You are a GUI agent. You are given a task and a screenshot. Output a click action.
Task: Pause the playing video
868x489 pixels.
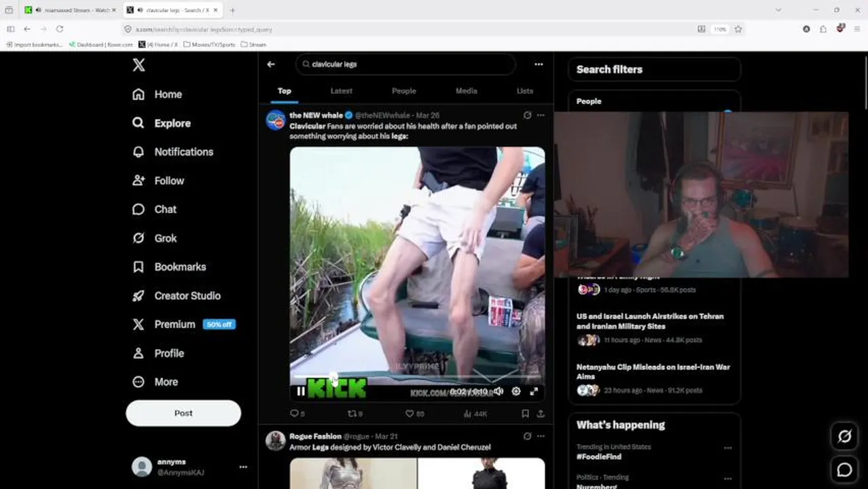[301, 391]
